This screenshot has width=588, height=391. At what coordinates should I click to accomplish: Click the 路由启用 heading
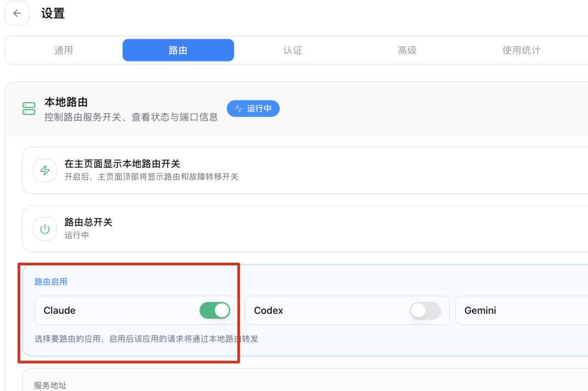[51, 282]
